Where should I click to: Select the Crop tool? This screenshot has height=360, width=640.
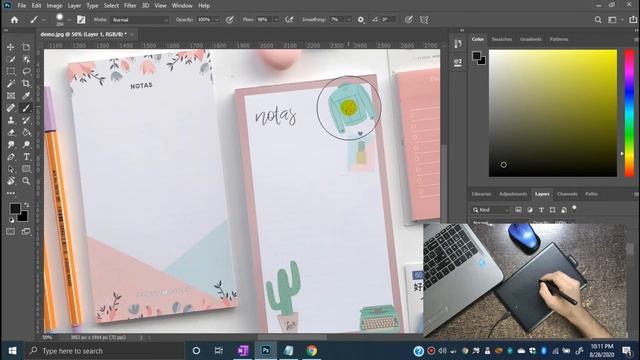pyautogui.click(x=26, y=84)
